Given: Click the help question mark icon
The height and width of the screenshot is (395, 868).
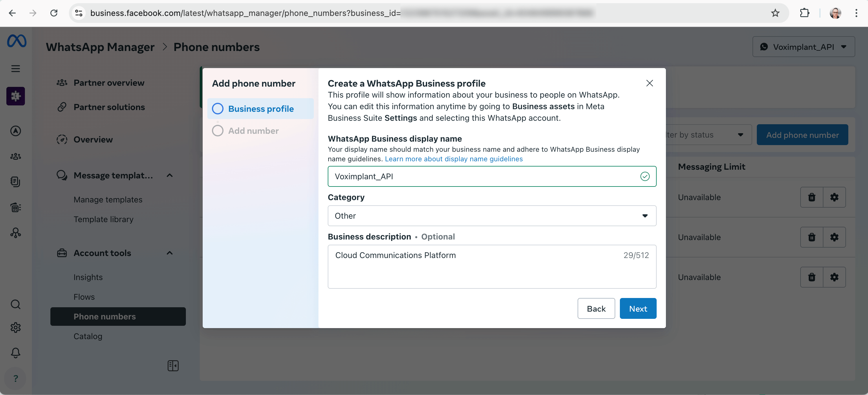Looking at the screenshot, I should [16, 378].
